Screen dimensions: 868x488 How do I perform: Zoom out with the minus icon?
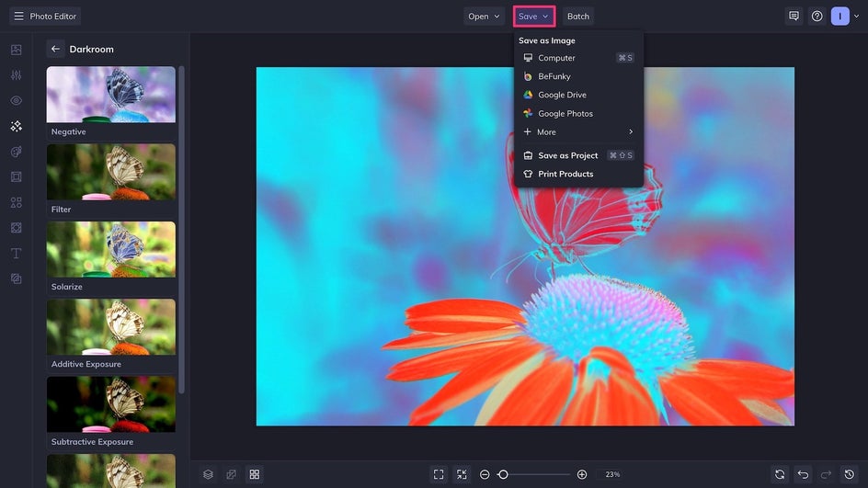click(x=485, y=474)
